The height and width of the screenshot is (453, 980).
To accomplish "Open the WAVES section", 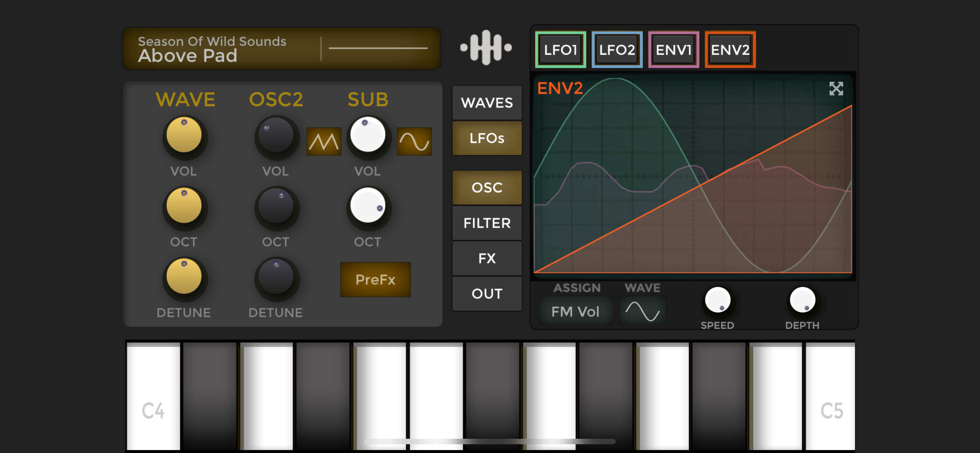I will click(487, 102).
